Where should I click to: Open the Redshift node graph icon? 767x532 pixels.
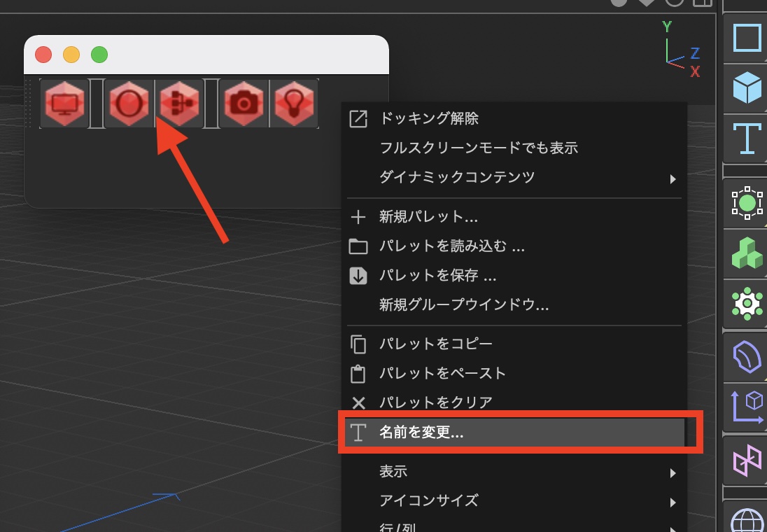[x=180, y=104]
